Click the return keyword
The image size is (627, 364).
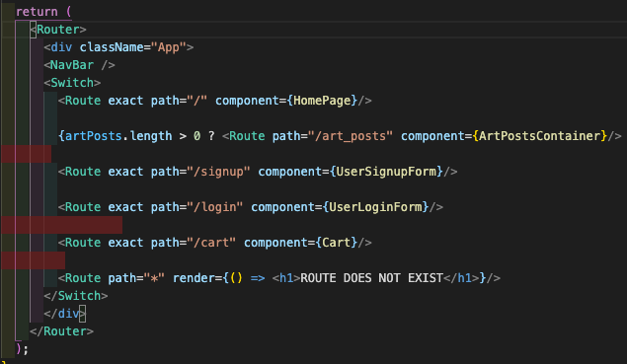(x=37, y=12)
